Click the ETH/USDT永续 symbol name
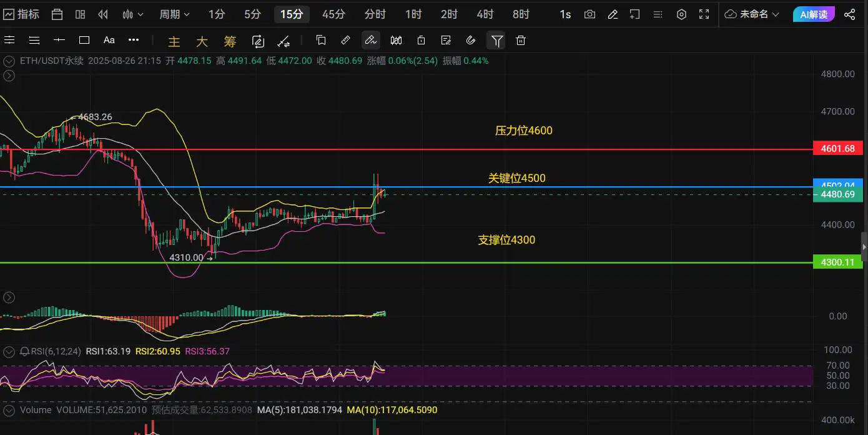The image size is (868, 435). pos(52,61)
